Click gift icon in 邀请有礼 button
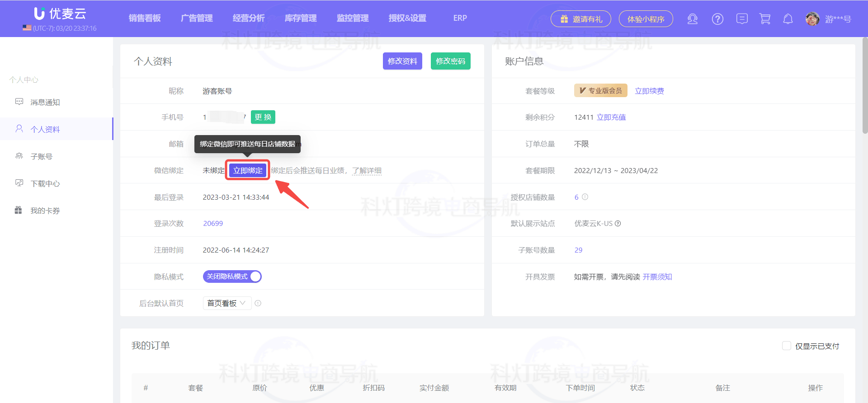The width and height of the screenshot is (868, 403). (x=564, y=19)
